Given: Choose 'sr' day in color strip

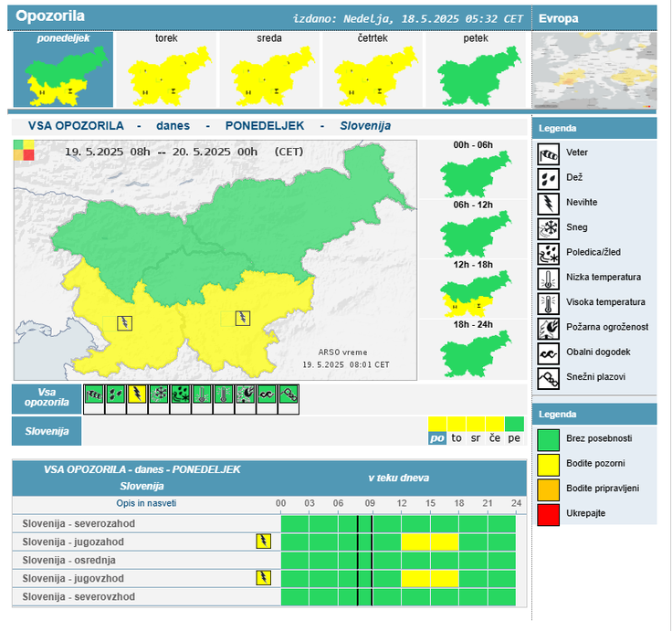Looking at the screenshot, I should (476, 431).
